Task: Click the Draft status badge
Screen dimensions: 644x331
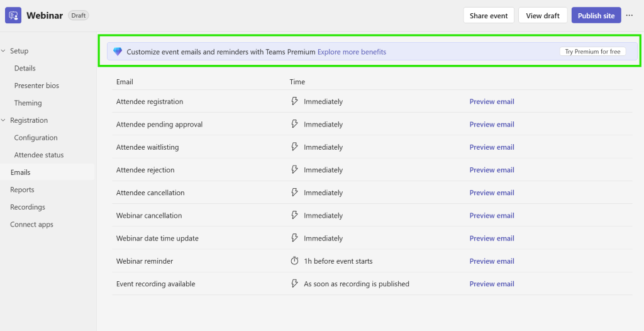Action: 79,16
